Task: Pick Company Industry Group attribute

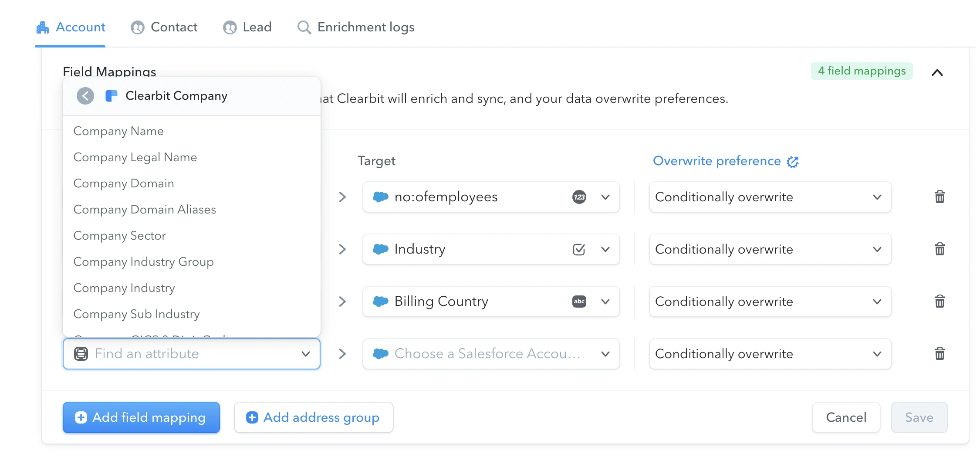Action: pos(192,262)
